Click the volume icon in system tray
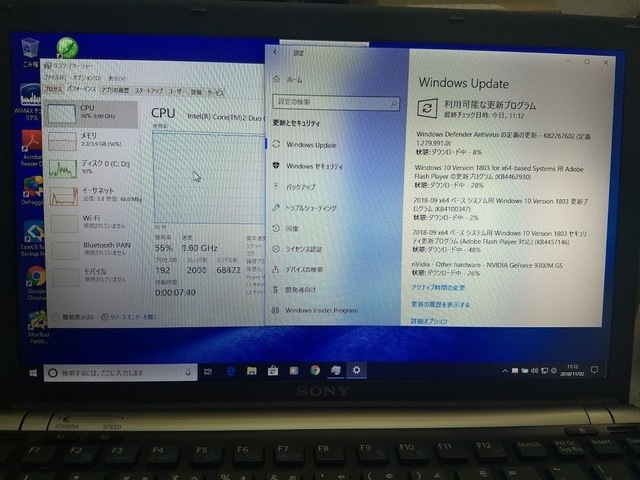Viewport: 640px width, 480px height. pos(535,371)
